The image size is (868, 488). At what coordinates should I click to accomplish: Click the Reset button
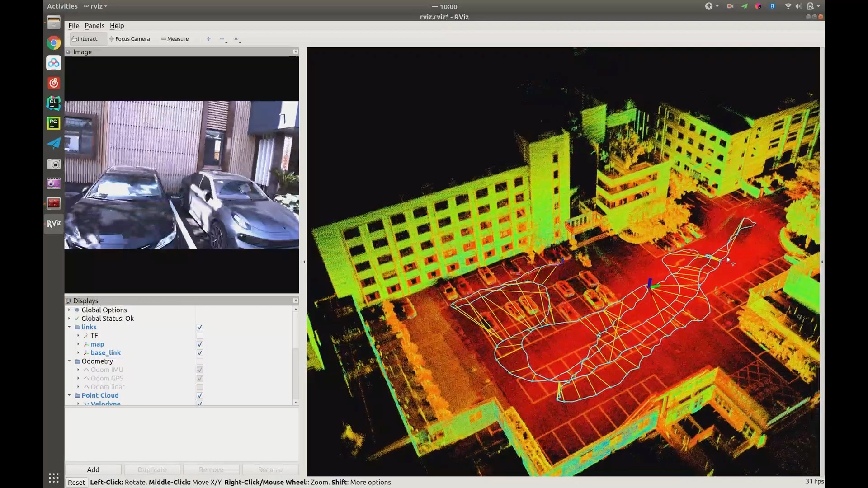(76, 482)
